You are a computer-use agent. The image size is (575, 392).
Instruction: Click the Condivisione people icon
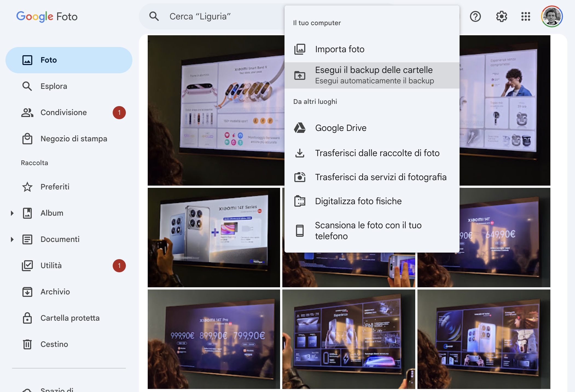pos(27,113)
